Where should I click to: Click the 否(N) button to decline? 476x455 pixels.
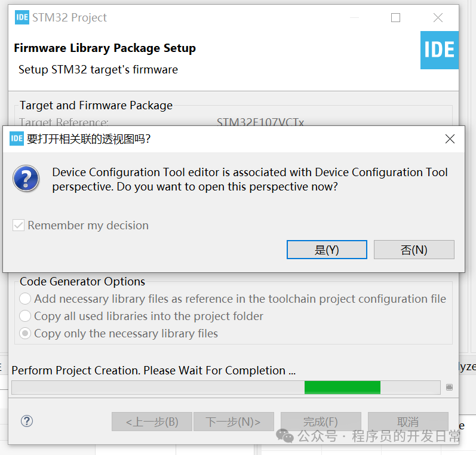(x=414, y=250)
